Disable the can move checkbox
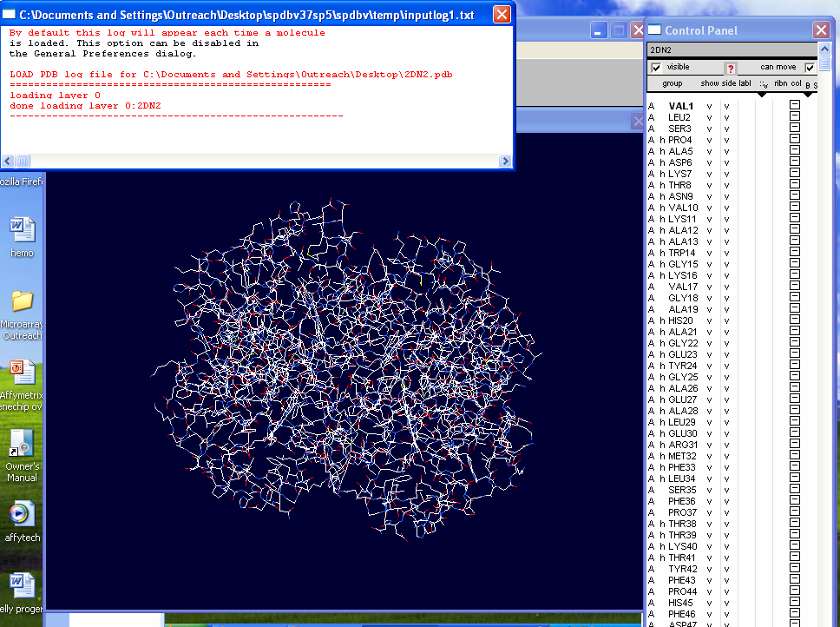The width and height of the screenshot is (840, 627). [810, 67]
